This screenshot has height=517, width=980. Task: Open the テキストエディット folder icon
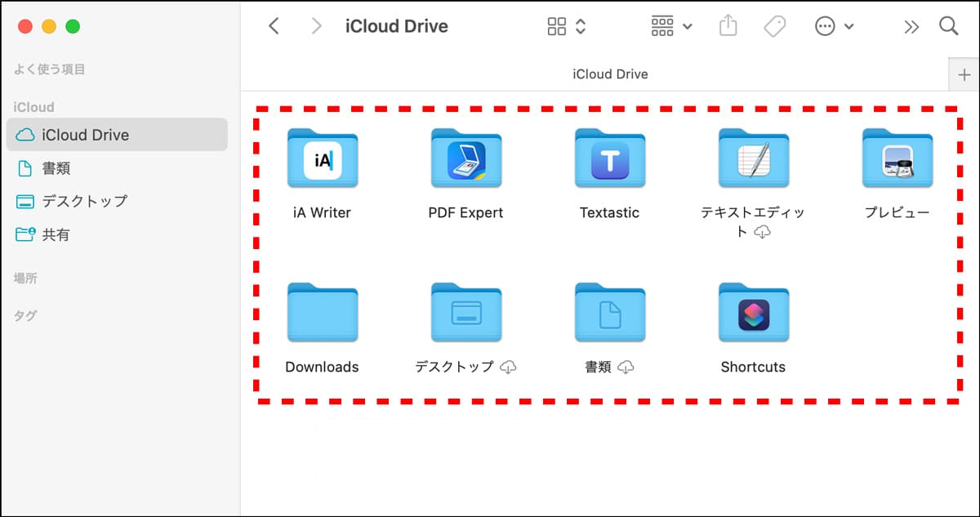point(754,159)
